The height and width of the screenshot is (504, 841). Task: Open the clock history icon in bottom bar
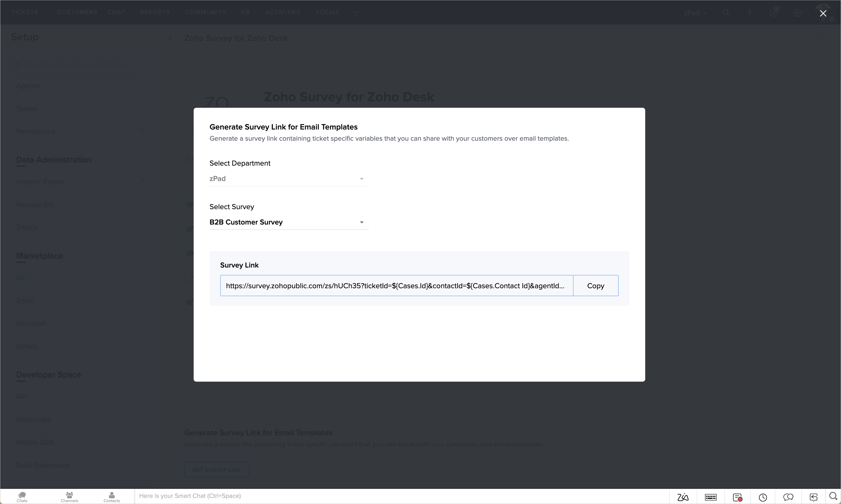pyautogui.click(x=763, y=497)
